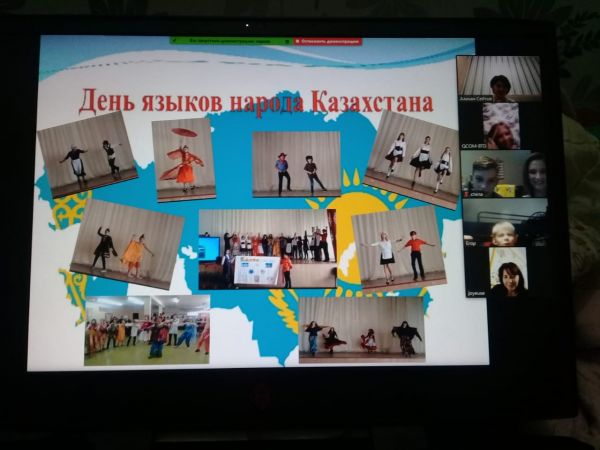Viewport: 600px width, 450px height.
Task: Click photo of three girls in black-white dresses
Action: click(412, 157)
